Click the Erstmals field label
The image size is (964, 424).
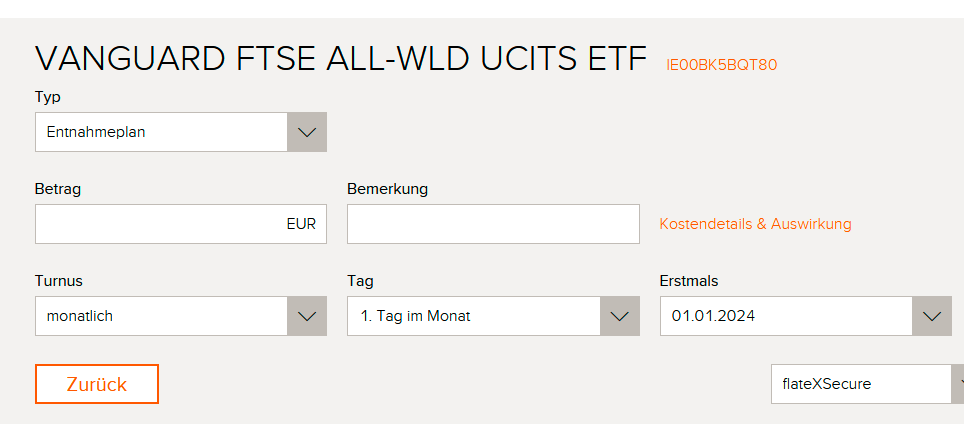point(689,281)
